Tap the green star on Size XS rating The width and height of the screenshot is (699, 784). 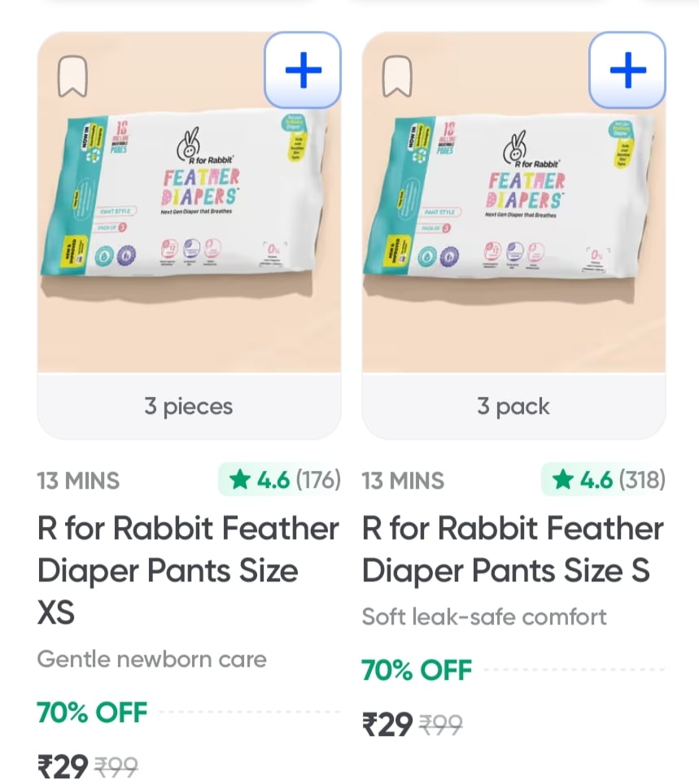[239, 481]
